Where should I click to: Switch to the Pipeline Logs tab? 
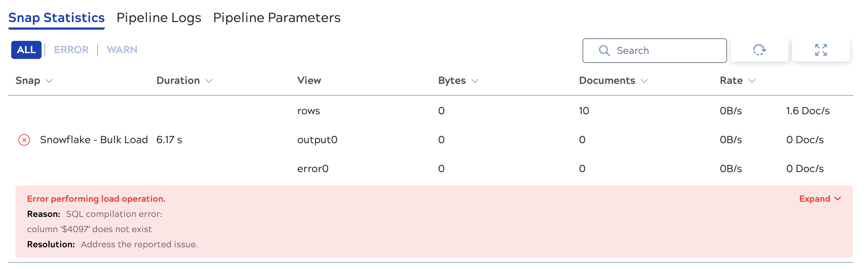coord(159,17)
